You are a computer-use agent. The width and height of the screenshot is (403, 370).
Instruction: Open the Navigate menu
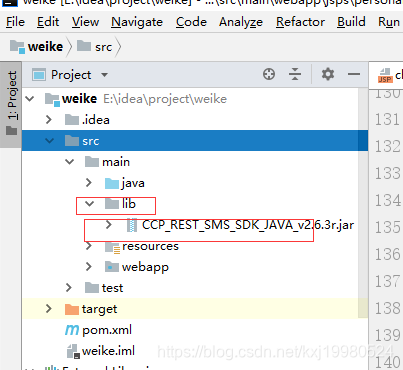click(x=137, y=22)
